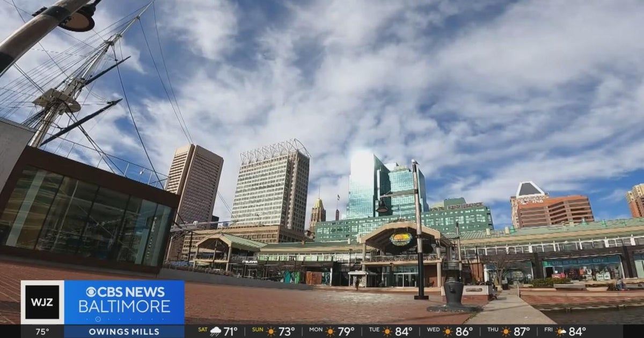Click the WED day label
Screen dimensions: 644x338
434,329
